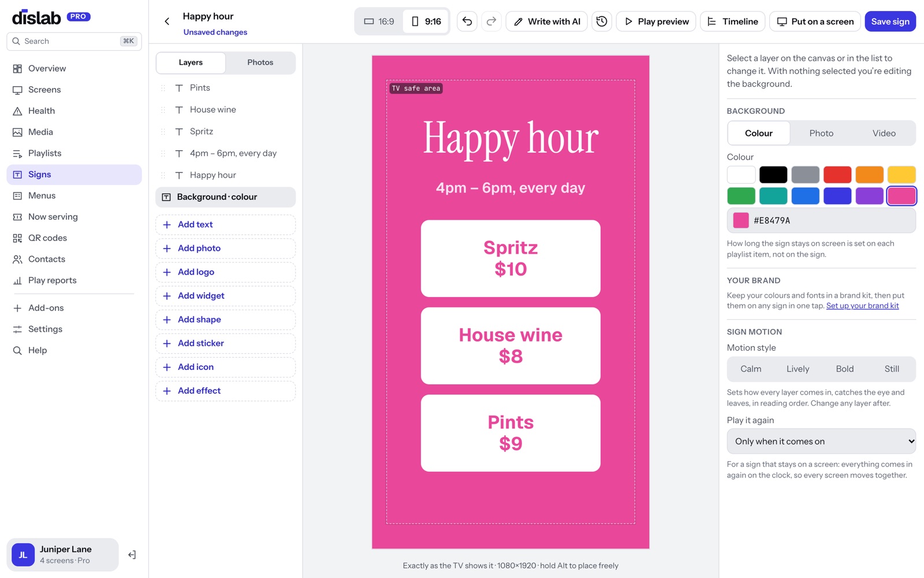Open the Play it again dropdown
Viewport: 924px width, 578px height.
pyautogui.click(x=821, y=441)
